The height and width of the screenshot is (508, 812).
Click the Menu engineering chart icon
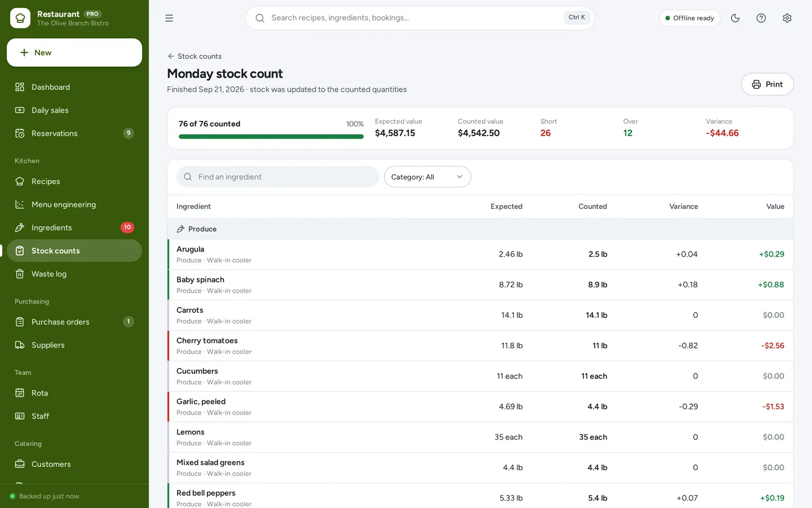[x=20, y=204]
